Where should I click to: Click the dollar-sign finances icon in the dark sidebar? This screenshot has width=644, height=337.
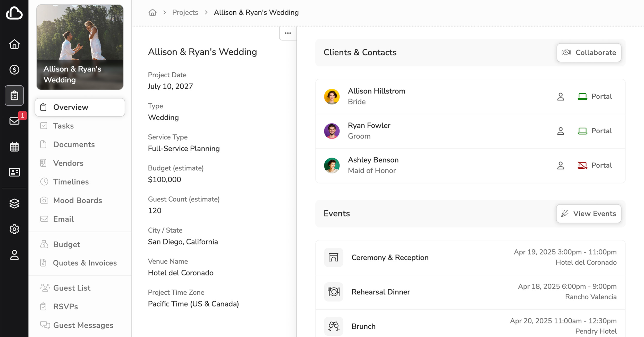click(14, 70)
